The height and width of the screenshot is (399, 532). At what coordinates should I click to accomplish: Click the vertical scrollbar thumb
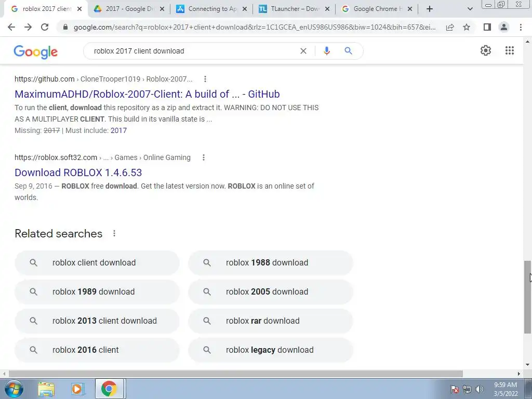pos(527,297)
